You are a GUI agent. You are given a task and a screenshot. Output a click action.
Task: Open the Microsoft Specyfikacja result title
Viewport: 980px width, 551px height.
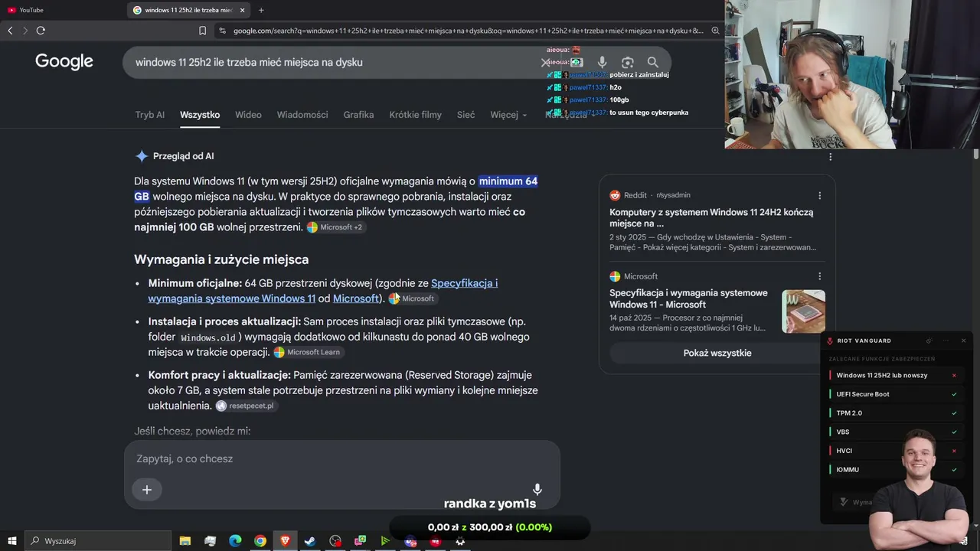pos(688,298)
